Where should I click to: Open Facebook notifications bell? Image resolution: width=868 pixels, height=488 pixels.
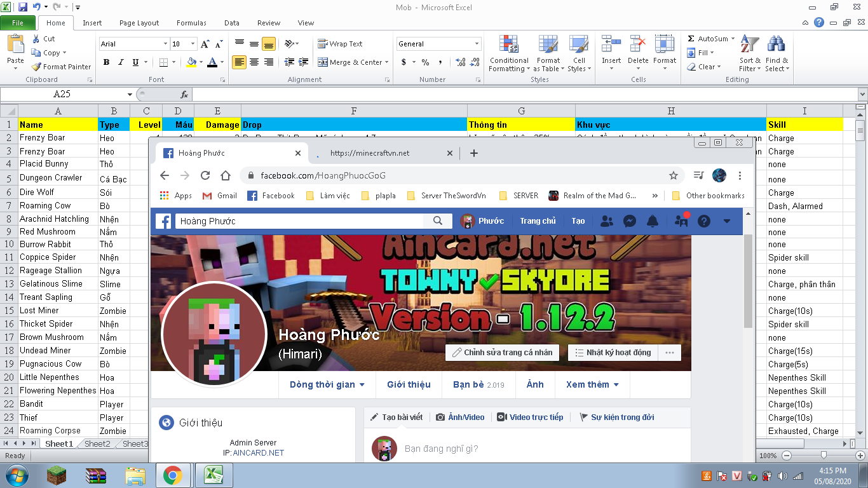pyautogui.click(x=653, y=221)
